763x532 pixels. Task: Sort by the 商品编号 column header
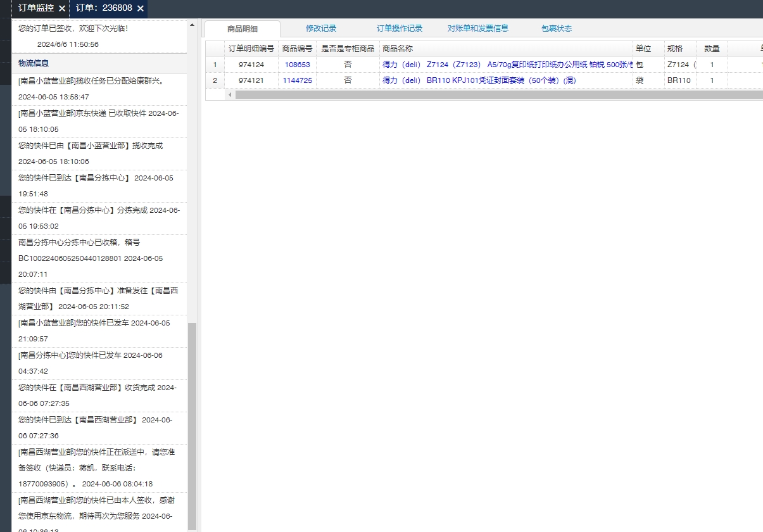pos(298,49)
